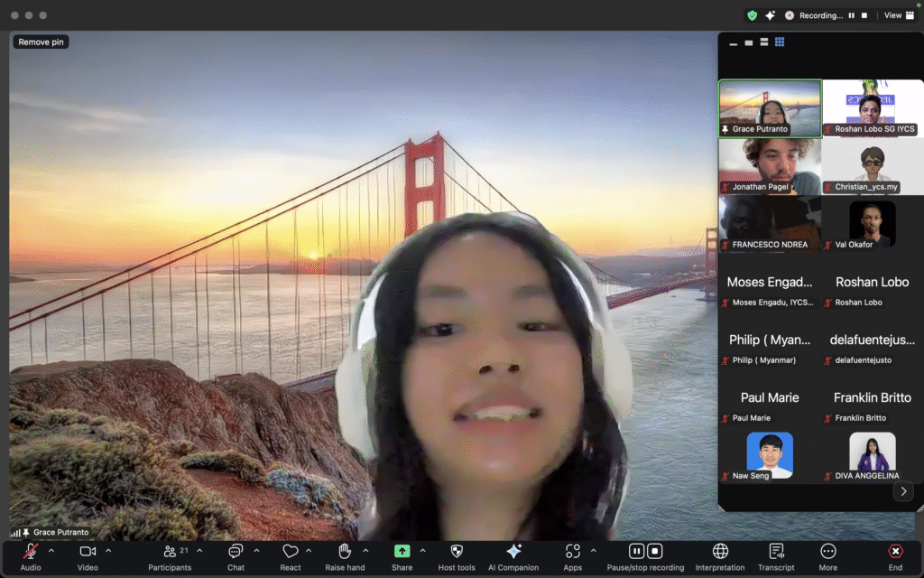Screen dimensions: 924x578
Task: Select Grace Putranto's video thumbnail
Action: coord(771,108)
